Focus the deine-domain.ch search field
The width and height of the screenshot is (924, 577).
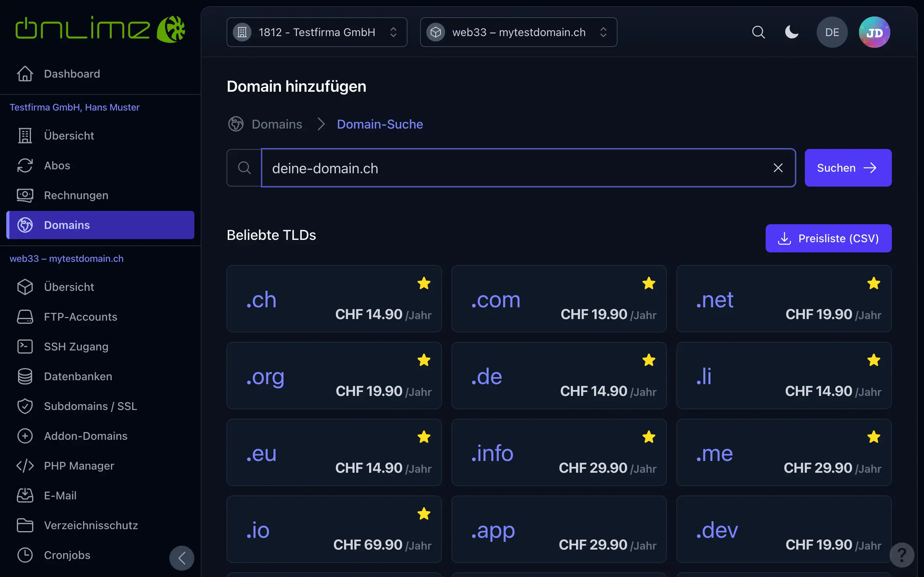tap(528, 168)
